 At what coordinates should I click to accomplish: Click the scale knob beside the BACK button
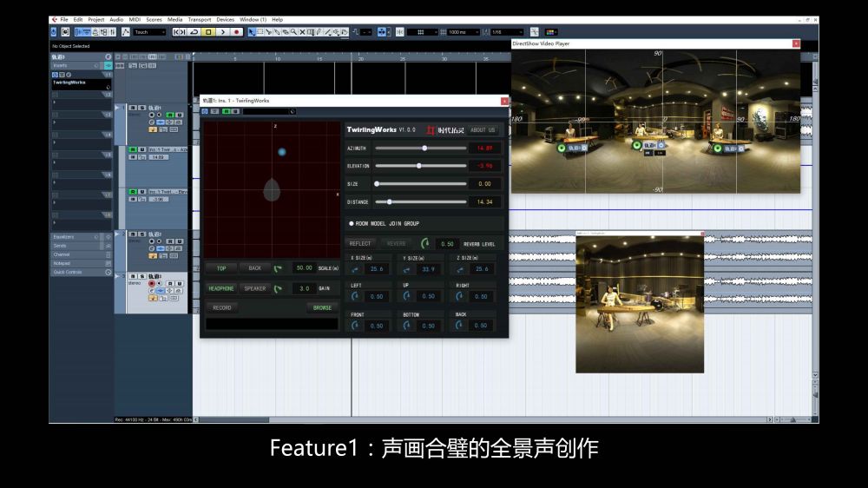tap(279, 268)
